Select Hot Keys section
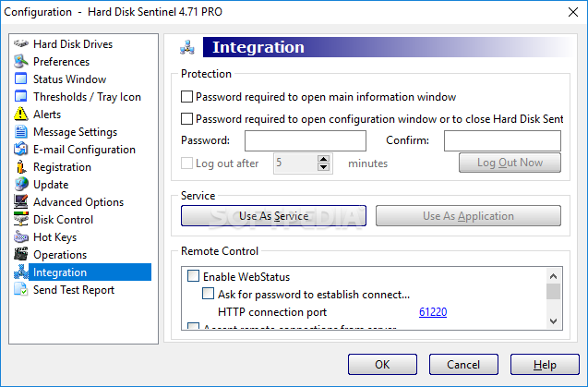 pos(54,237)
